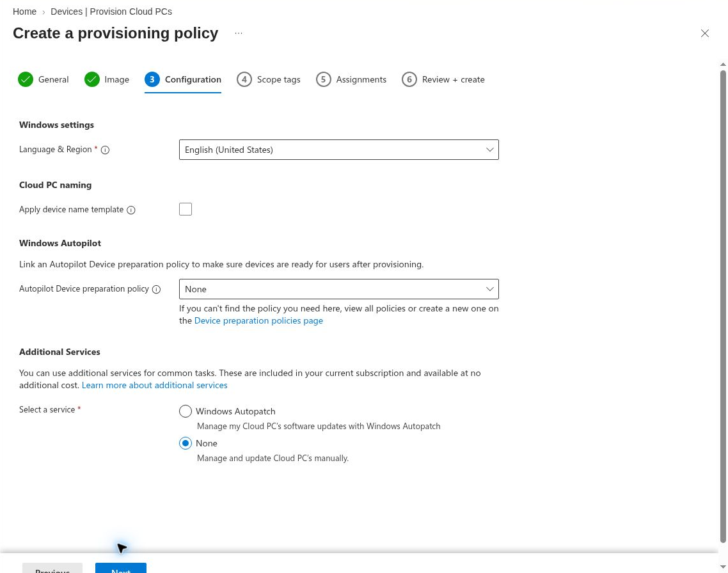Click the Create a provisioning policy title
The height and width of the screenshot is (573, 728).
coord(116,33)
